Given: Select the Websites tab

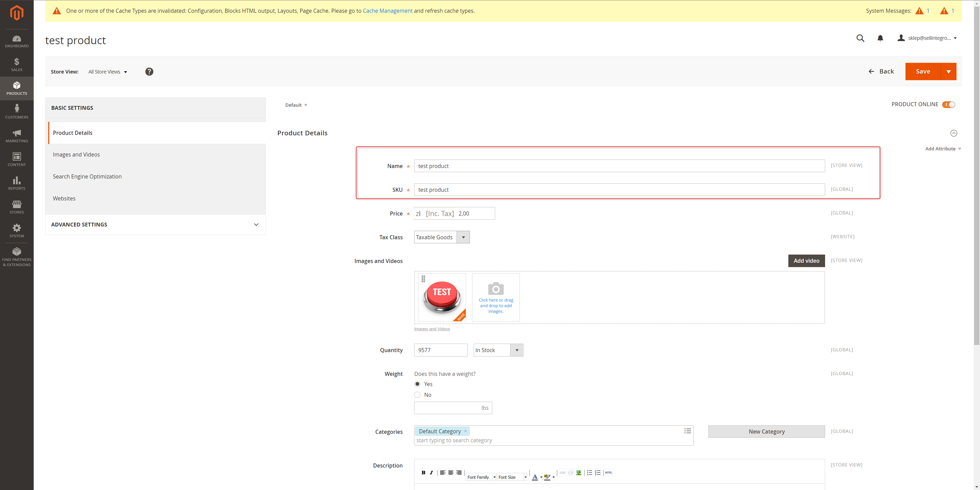Looking at the screenshot, I should tap(157, 198).
